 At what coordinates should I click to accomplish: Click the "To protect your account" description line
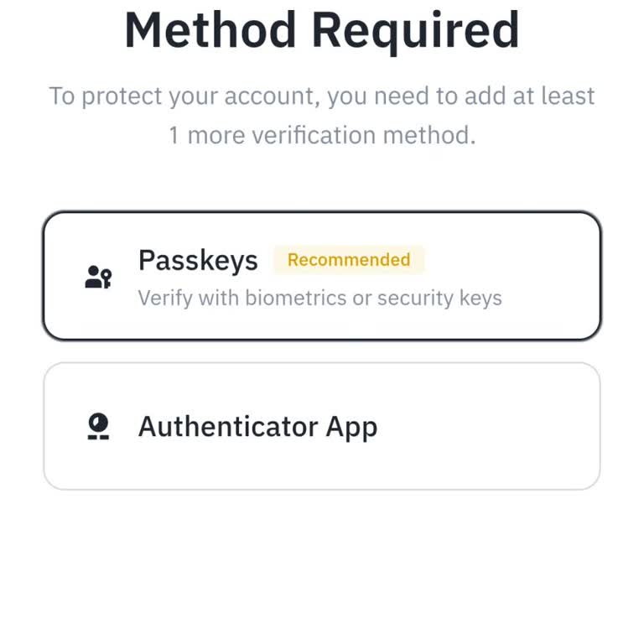[322, 96]
